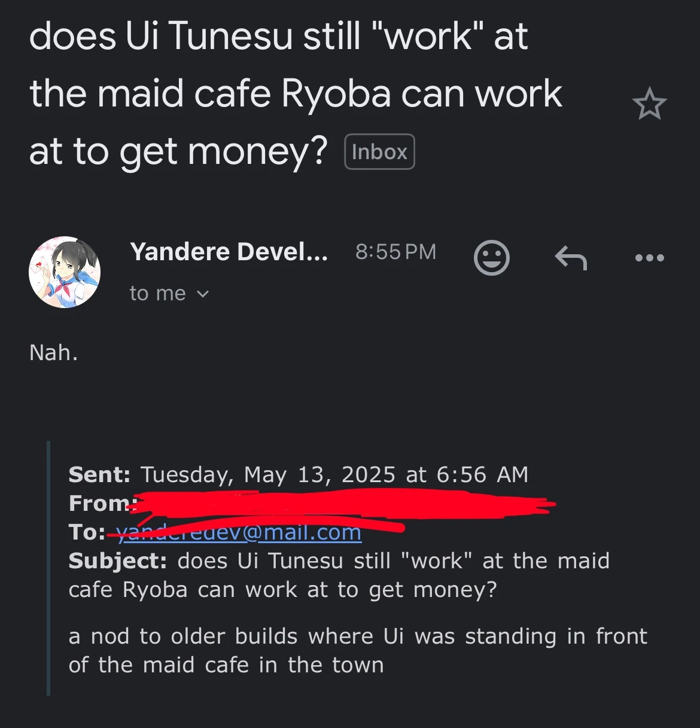Reply using the curved arrow icon

coord(571,258)
